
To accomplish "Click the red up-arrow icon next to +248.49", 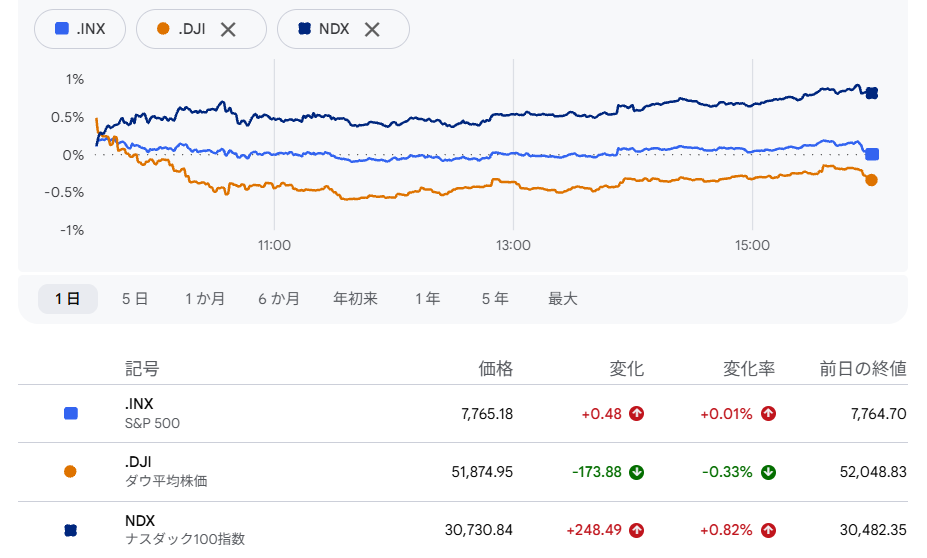I will coord(637,530).
